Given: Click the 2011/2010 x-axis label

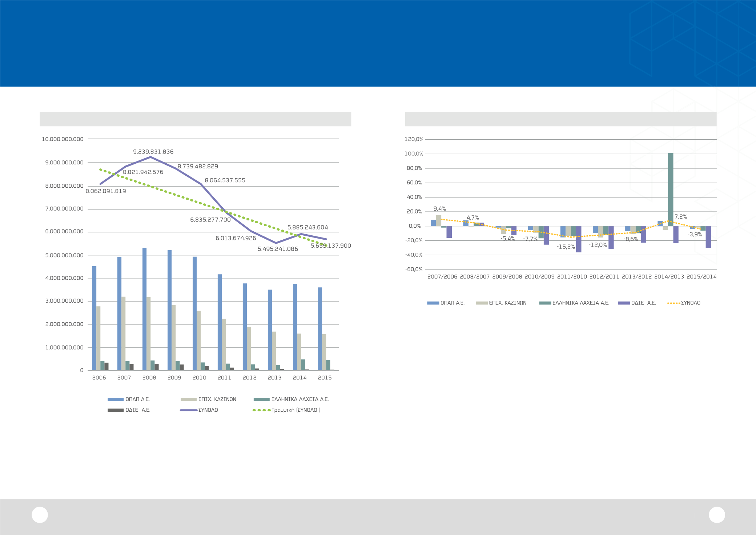Looking at the screenshot, I should coord(572,277).
